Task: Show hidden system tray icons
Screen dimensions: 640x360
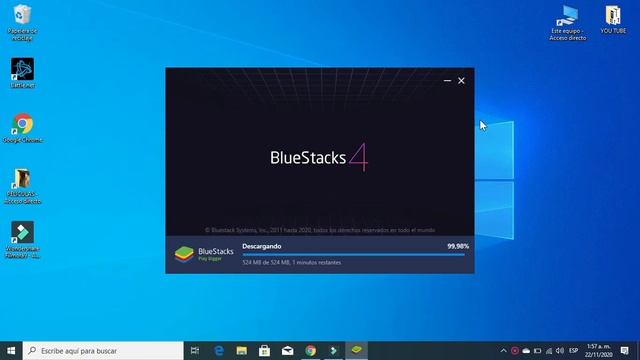Action: [x=503, y=351]
